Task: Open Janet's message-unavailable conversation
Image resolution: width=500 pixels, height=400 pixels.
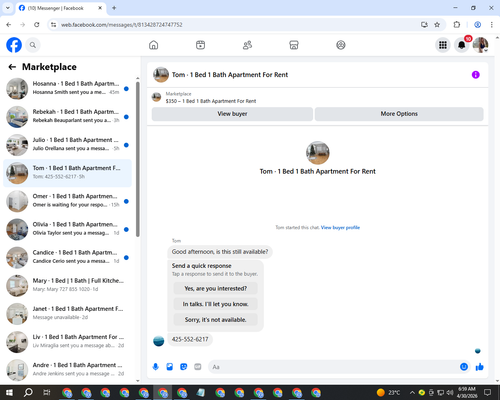Action: coord(68,314)
